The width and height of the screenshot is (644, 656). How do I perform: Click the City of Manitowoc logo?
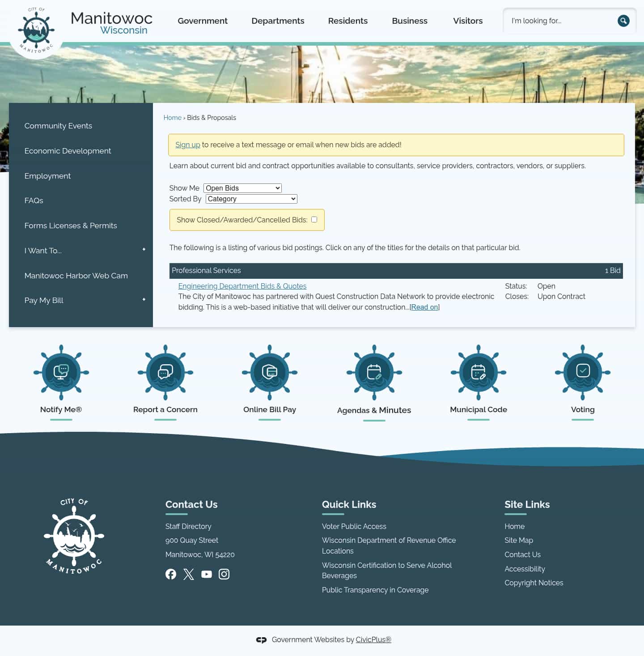pyautogui.click(x=36, y=29)
